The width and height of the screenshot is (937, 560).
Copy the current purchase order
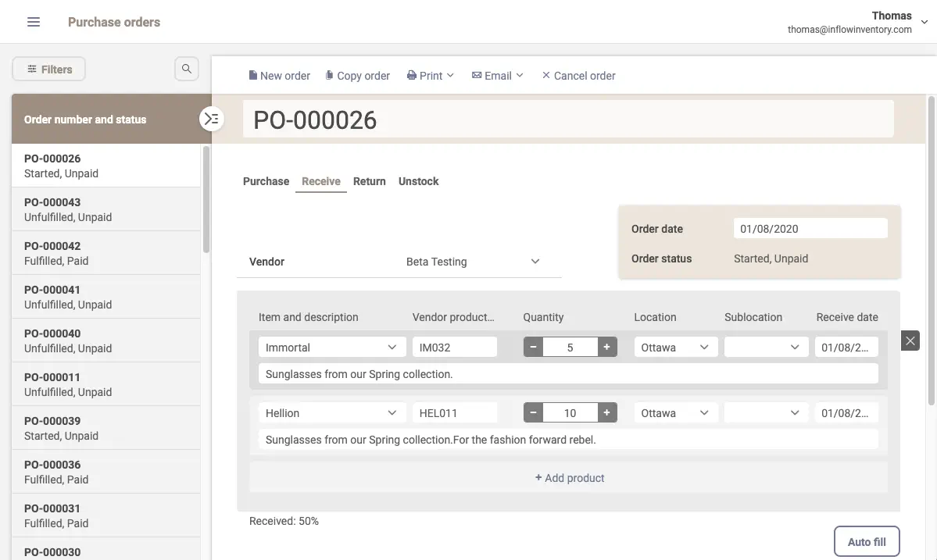[x=357, y=75]
